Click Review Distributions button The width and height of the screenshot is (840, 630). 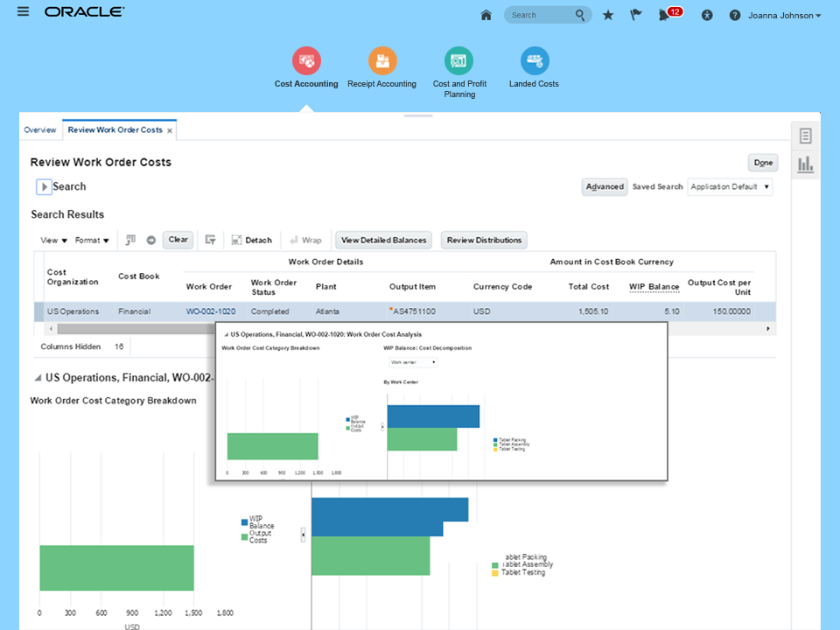tap(484, 240)
